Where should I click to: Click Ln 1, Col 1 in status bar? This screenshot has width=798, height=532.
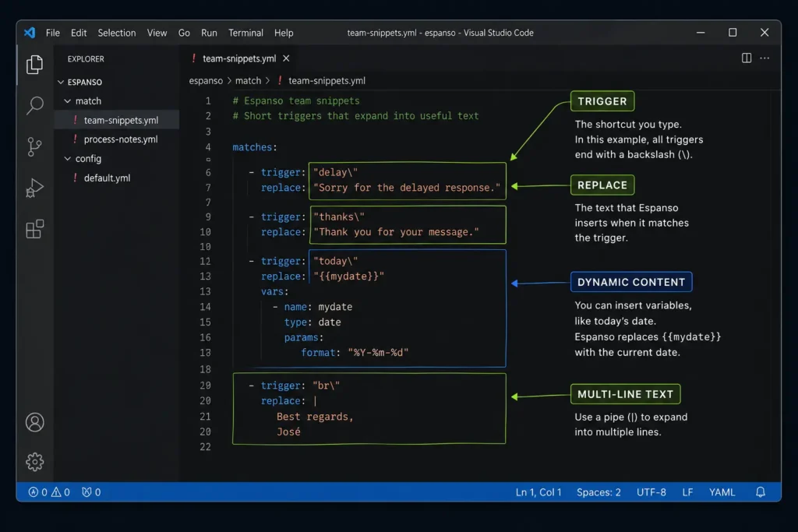[x=538, y=491]
